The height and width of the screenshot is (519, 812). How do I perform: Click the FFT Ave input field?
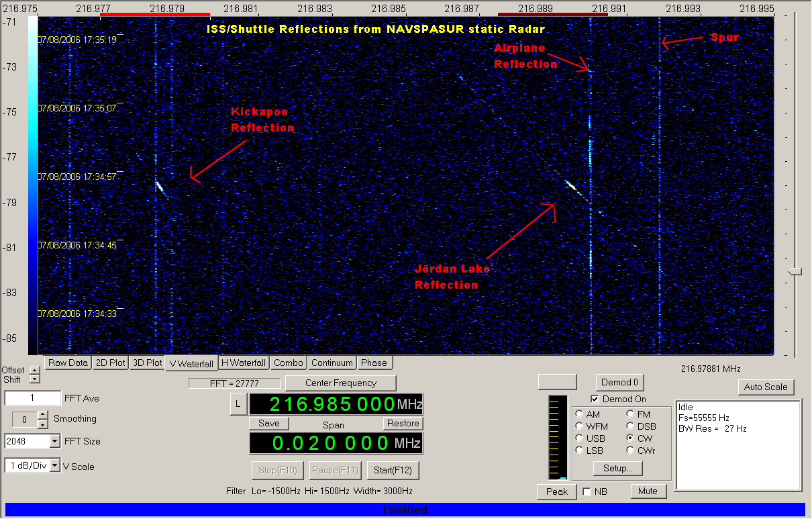point(32,398)
